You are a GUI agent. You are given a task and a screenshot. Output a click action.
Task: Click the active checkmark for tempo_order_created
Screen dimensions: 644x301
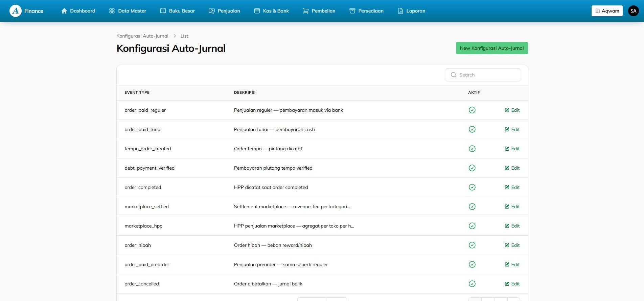(x=472, y=149)
